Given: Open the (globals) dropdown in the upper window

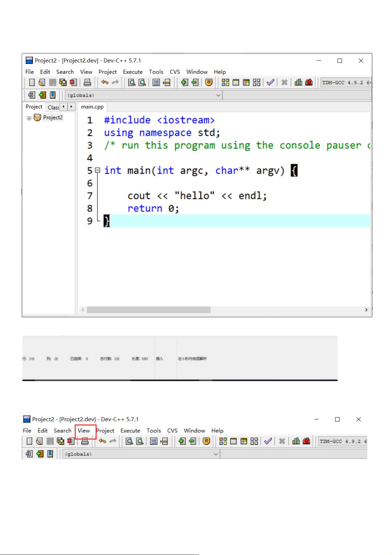Looking at the screenshot, I should (218, 96).
